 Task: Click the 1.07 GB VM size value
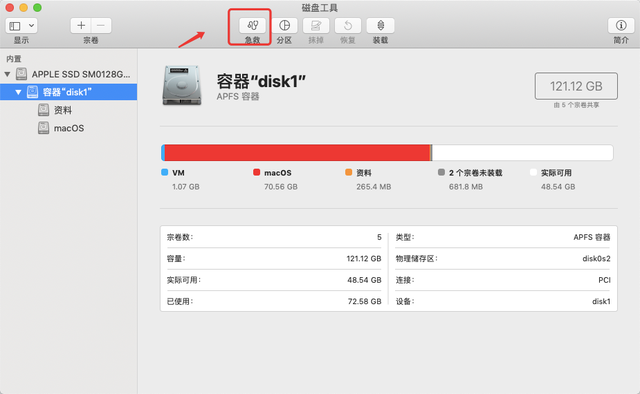(x=186, y=187)
